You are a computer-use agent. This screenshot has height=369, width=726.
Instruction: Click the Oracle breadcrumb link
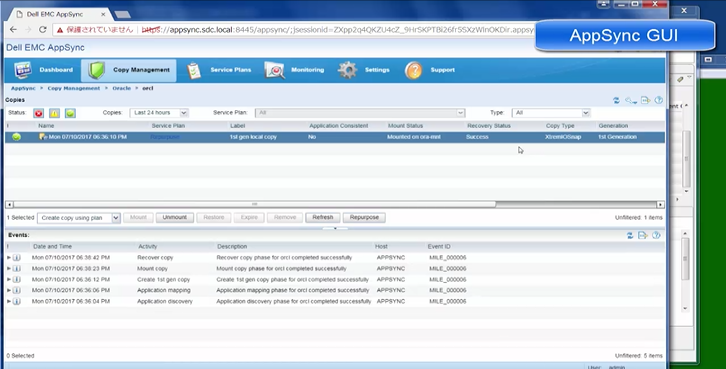(122, 88)
